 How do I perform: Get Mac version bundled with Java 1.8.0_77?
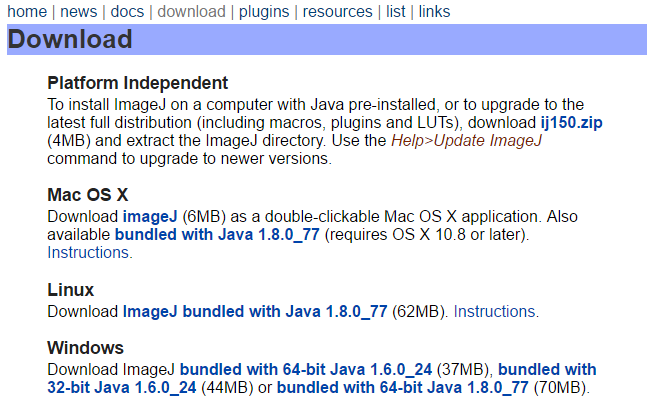[x=217, y=235]
